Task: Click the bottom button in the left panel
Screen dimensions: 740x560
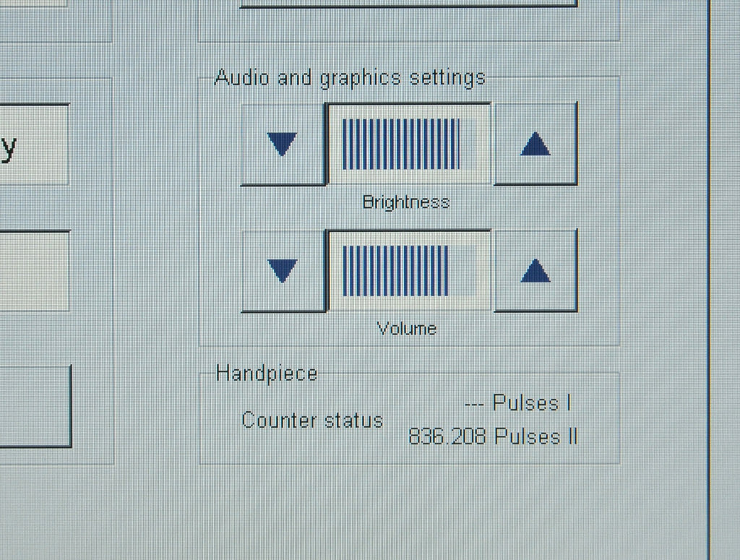Action: click(x=35, y=406)
